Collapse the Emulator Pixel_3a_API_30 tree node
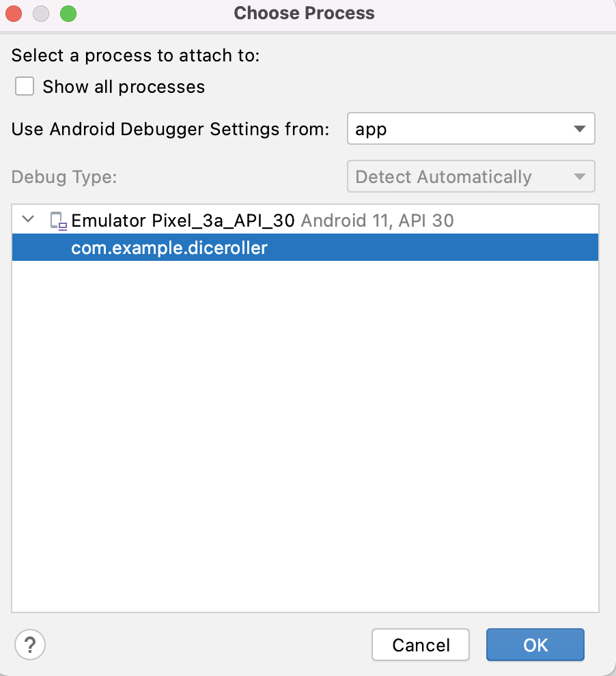The width and height of the screenshot is (616, 676). pos(28,220)
